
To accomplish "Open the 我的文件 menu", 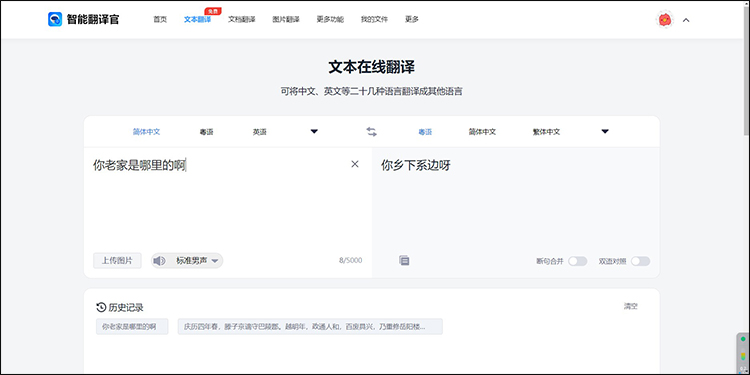I will click(374, 20).
